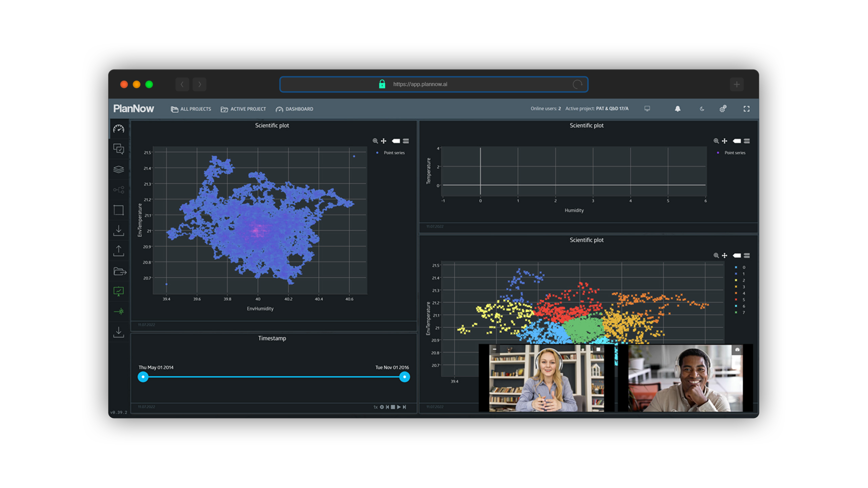The width and height of the screenshot is (868, 488).
Task: Click the Thu May 01 2014 slider handle
Action: tap(143, 377)
